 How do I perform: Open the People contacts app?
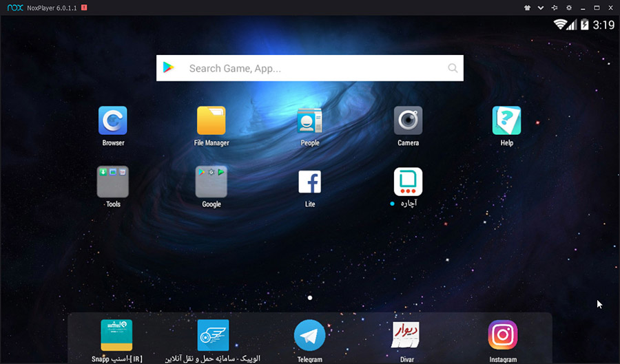310,121
